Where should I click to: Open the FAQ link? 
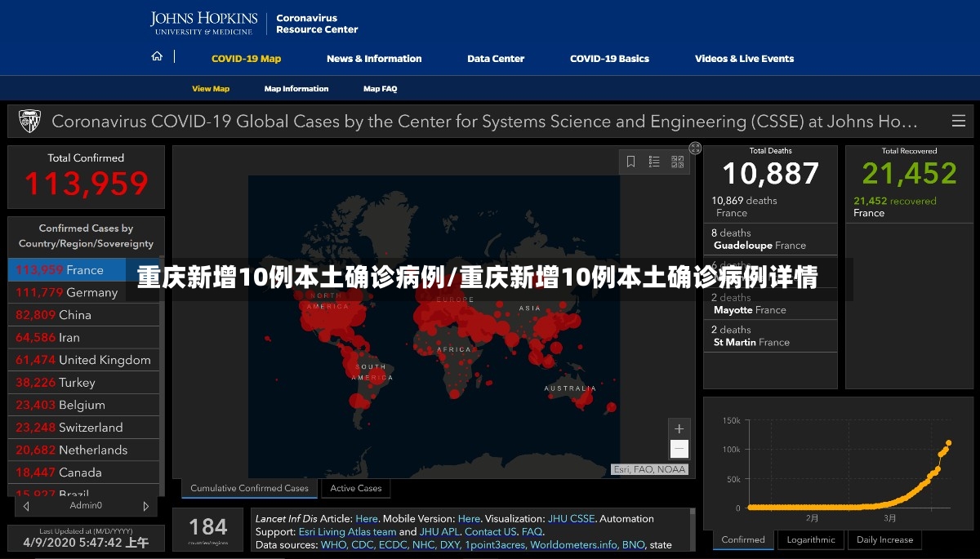point(532,531)
